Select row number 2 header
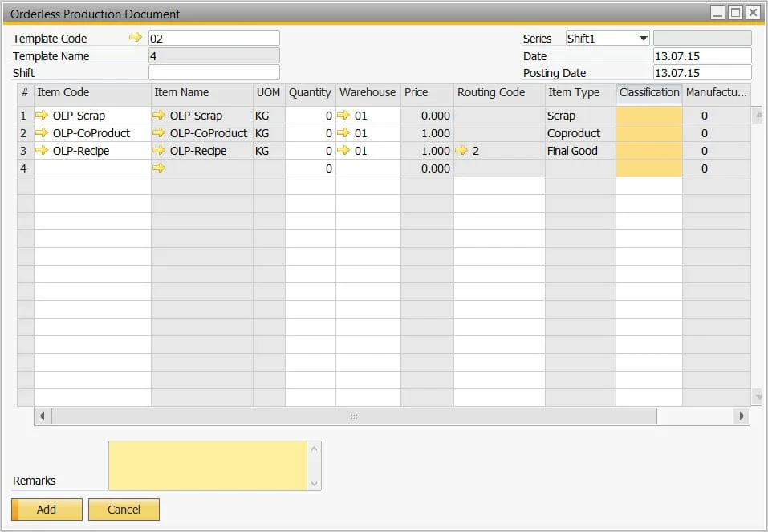Screen dimensions: 768x532 26,132
